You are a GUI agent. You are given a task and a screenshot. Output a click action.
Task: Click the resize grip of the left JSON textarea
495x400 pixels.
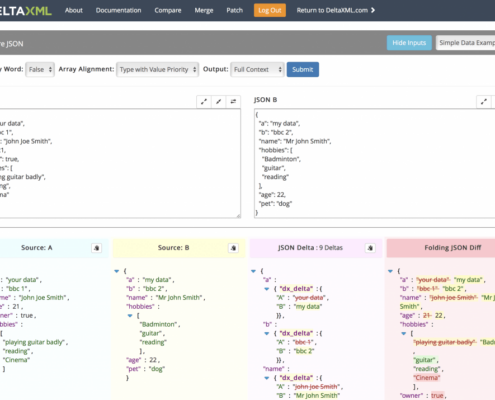coord(238,216)
